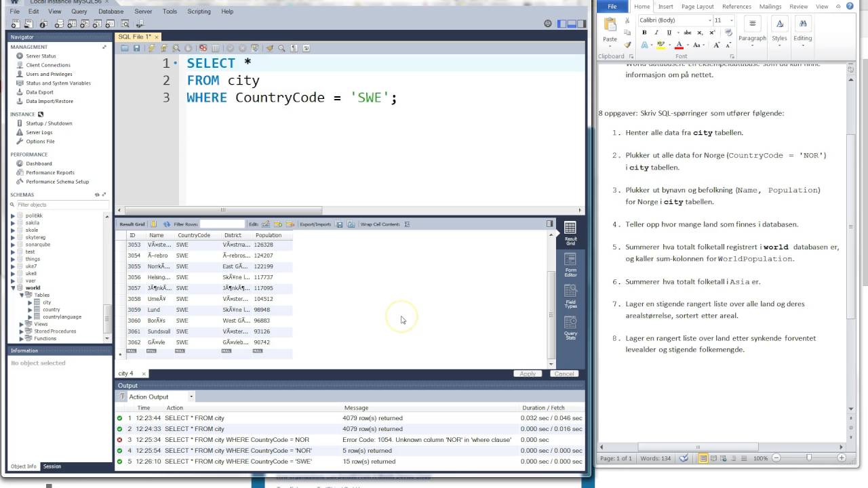Click the Paste button in Word
The height and width of the screenshot is (488, 868).
point(610,30)
